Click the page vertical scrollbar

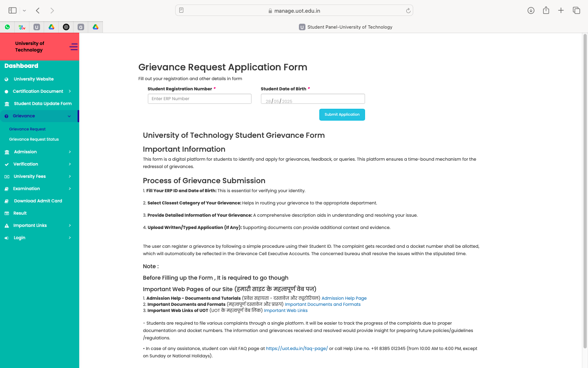585,192
